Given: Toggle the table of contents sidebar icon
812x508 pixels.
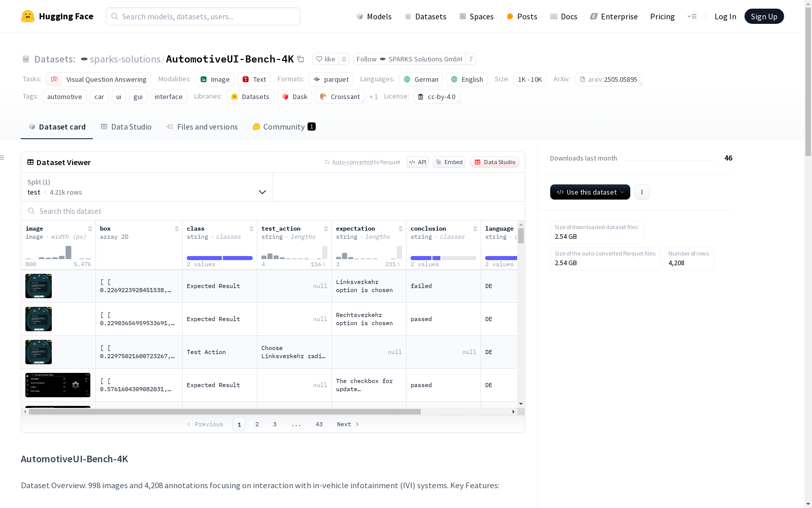Looking at the screenshot, I should (x=2, y=157).
